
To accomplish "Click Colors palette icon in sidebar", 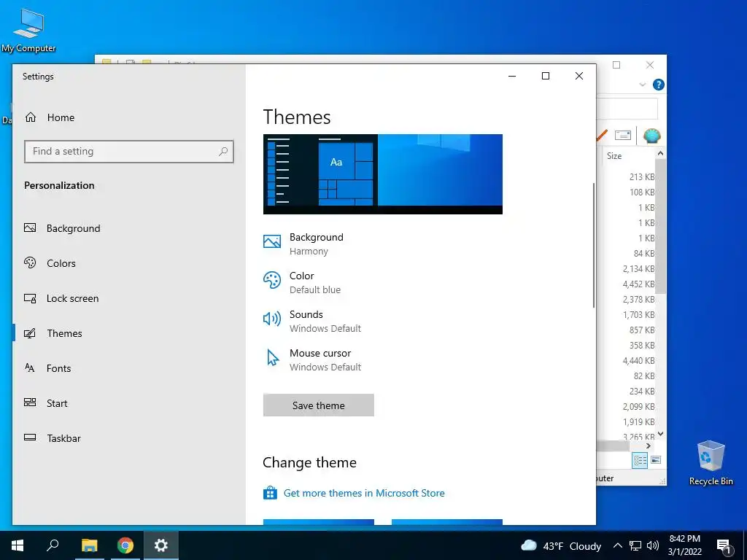I will pos(30,262).
